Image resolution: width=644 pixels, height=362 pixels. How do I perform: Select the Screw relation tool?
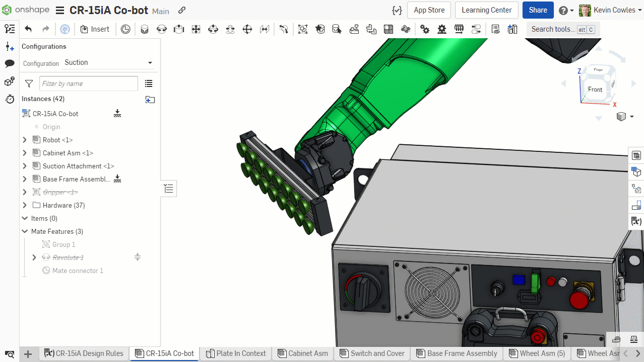459,29
